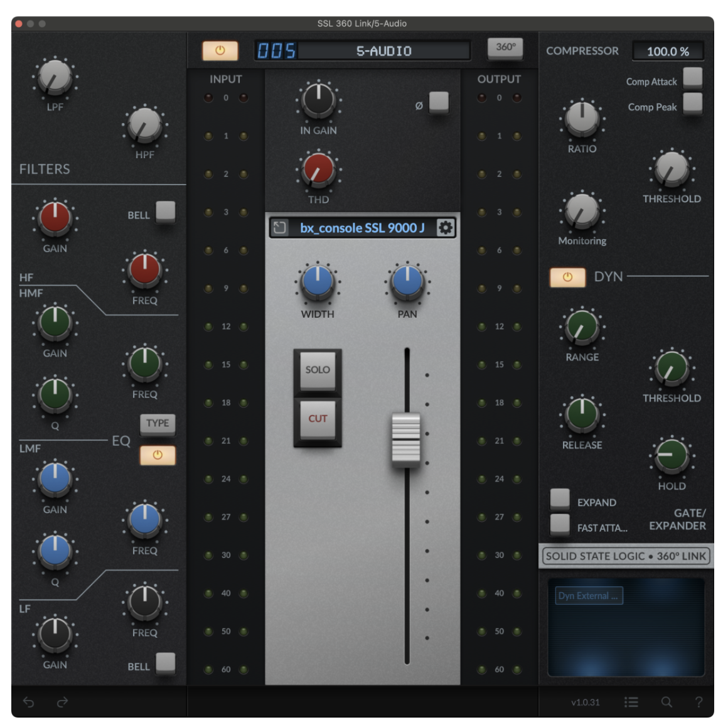Click the SOLO button
Viewport: 728px width, 727px height.
[318, 370]
